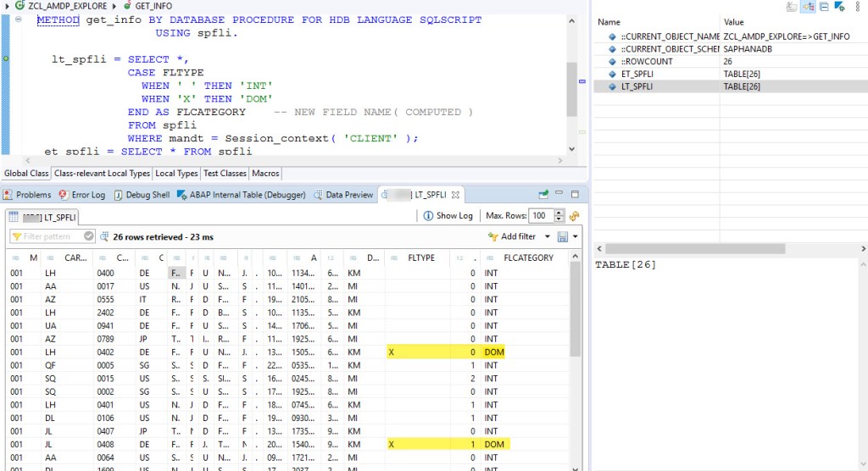Click the blurred LT_SPFLI result set sub-tab
The image size is (868, 471).
coord(44,218)
